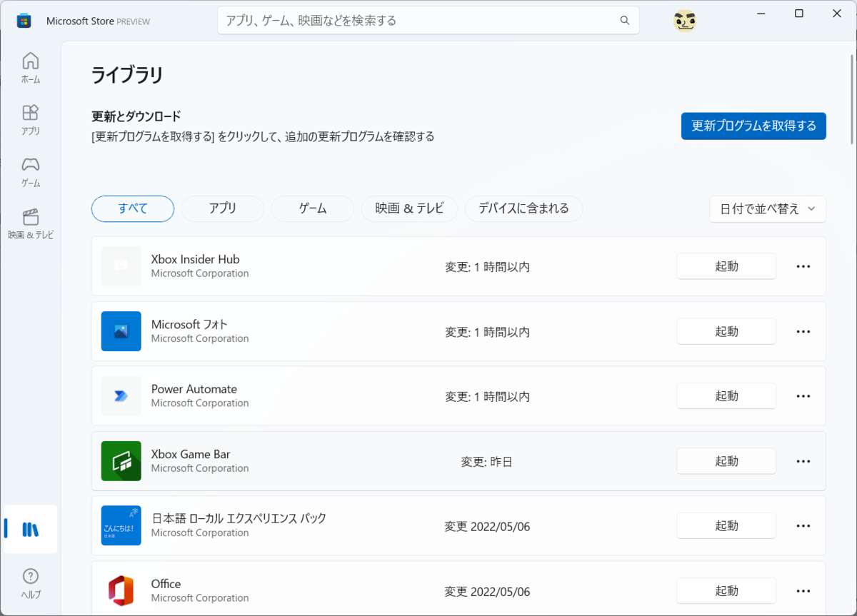The height and width of the screenshot is (616, 857).
Task: Click the ライブラリ page heading
Action: tap(127, 75)
